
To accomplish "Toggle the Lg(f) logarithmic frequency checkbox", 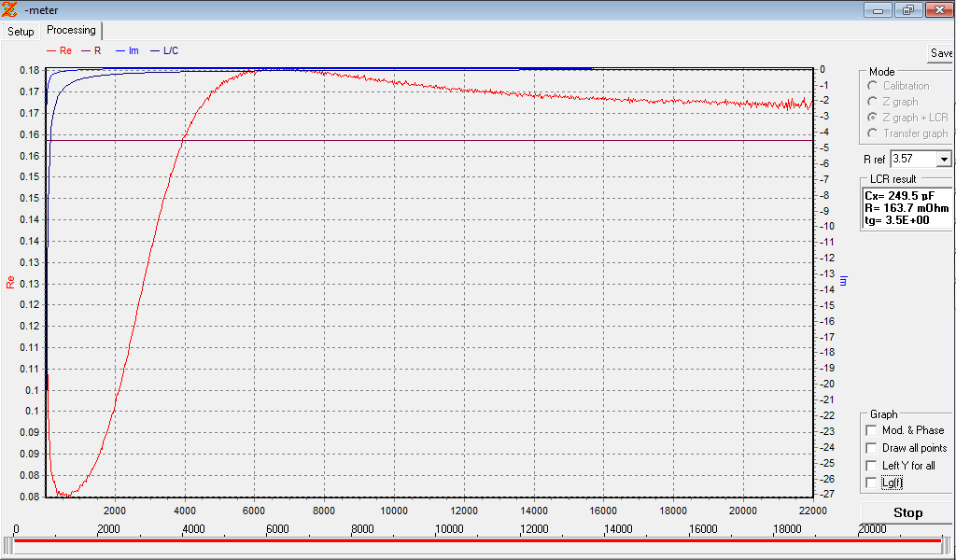I will pos(871,483).
